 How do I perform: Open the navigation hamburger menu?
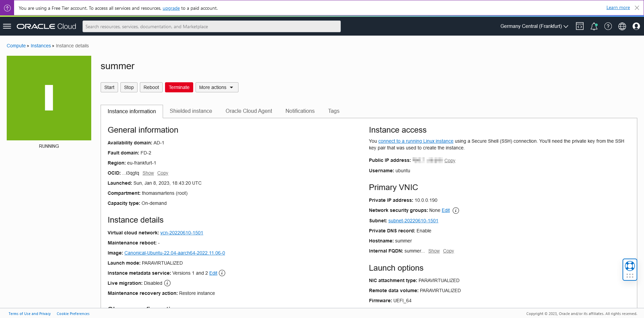7,26
